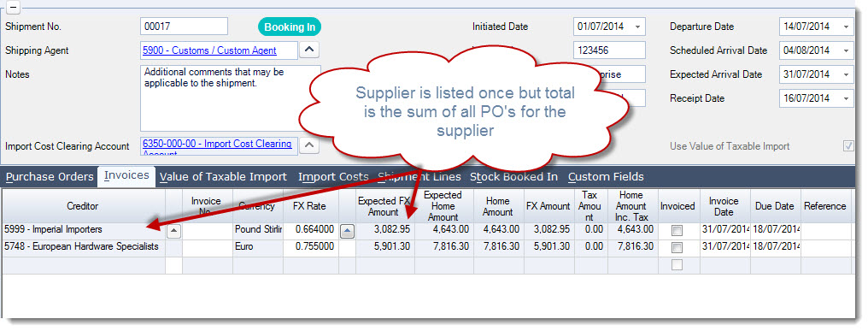Screen dimensions: 868x331
Task: Open the creditor lookup arrow for Imperial Importers
Action: 173,232
